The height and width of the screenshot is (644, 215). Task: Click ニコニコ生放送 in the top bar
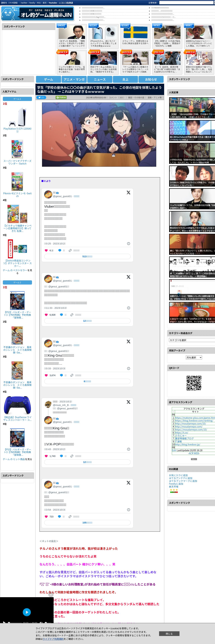(x=66, y=3)
